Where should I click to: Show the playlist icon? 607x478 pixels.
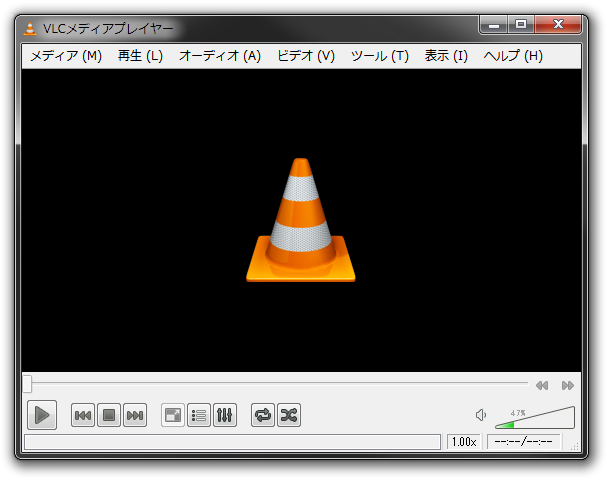pos(199,415)
